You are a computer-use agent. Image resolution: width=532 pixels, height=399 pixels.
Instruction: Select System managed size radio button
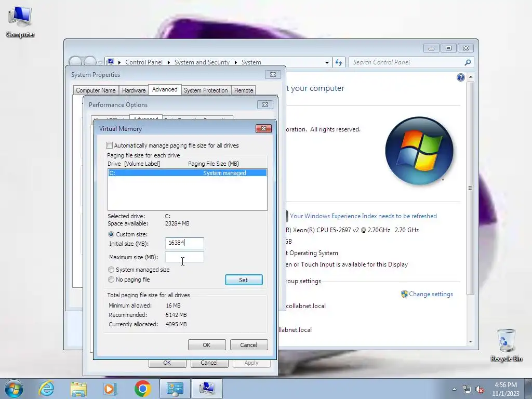click(x=111, y=270)
